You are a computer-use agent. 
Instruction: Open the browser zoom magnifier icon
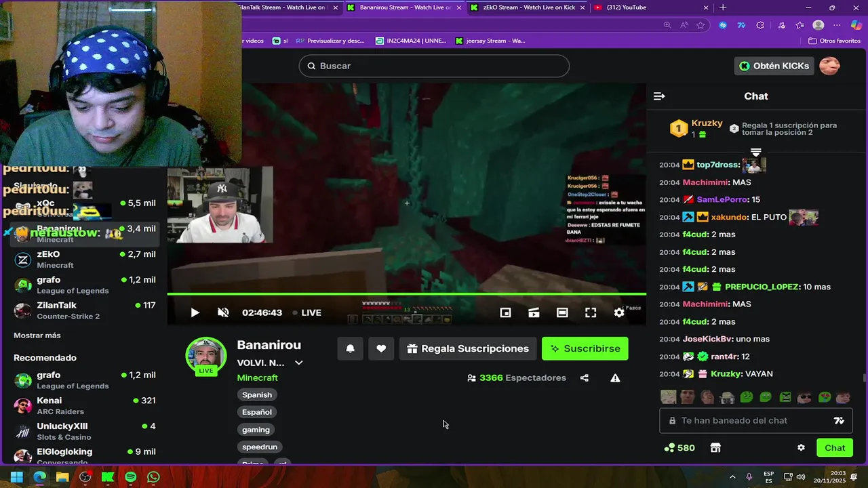[667, 25]
